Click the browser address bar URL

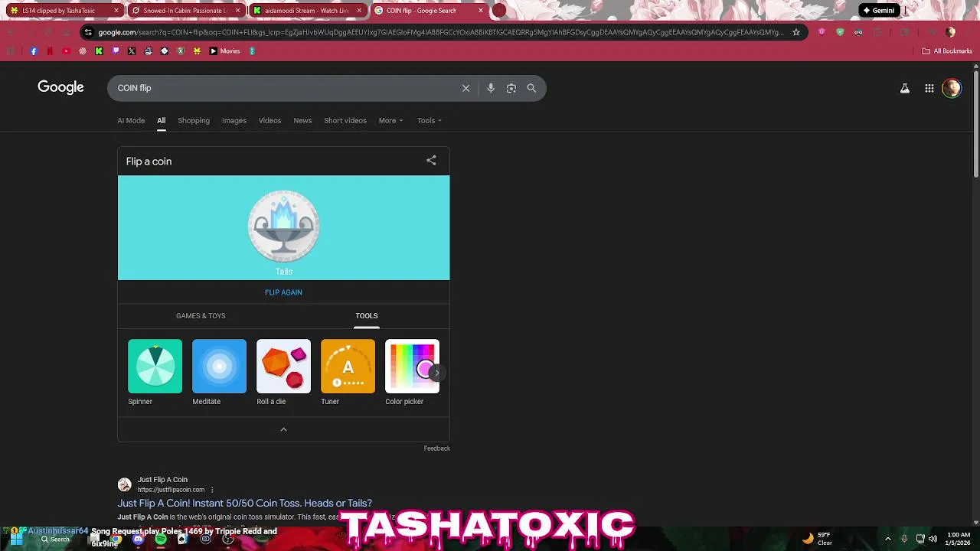(440, 32)
